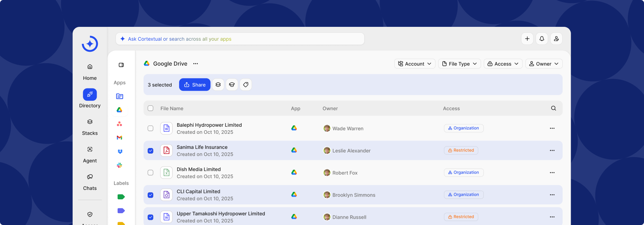Viewport: 644px width, 225px height.
Task: Click the tag label icon in selection bar
Action: pos(245,85)
